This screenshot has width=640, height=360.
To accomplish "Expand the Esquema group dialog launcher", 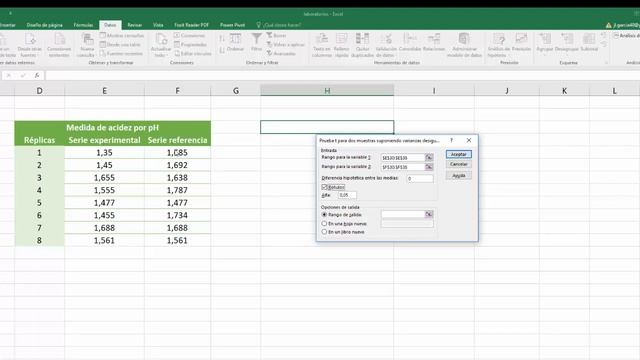I will [607, 63].
